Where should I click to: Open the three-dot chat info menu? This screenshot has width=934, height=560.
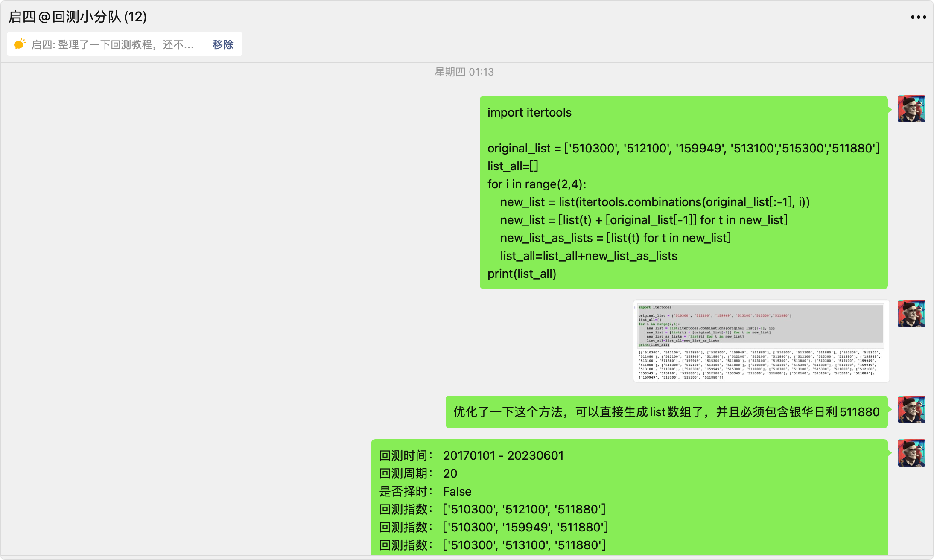(x=918, y=17)
